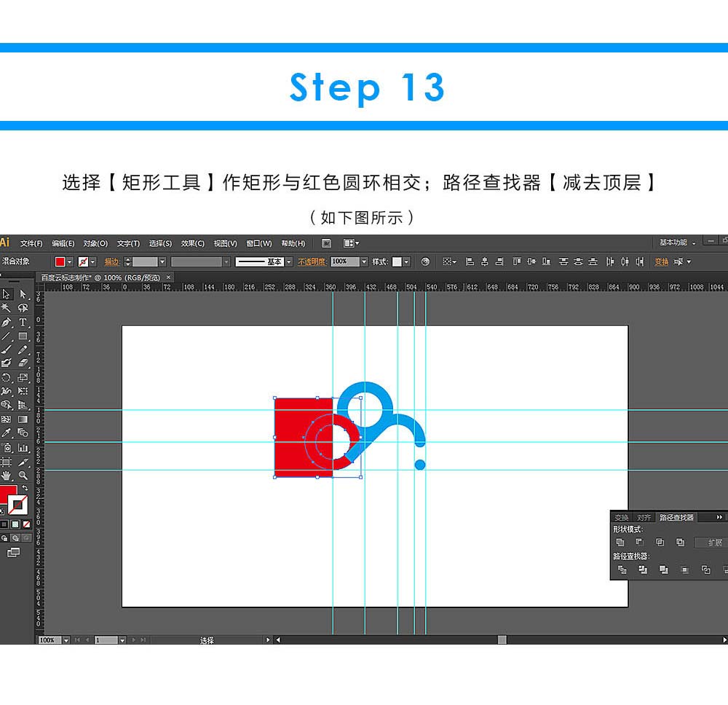The image size is (728, 705).
Task: Select the Zoom magnifier tool
Action: pyautogui.click(x=23, y=476)
